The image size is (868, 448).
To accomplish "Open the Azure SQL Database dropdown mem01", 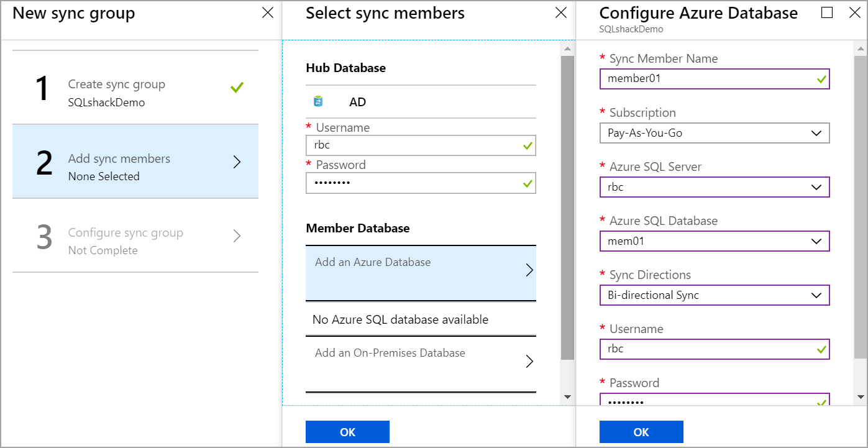I will tap(714, 241).
